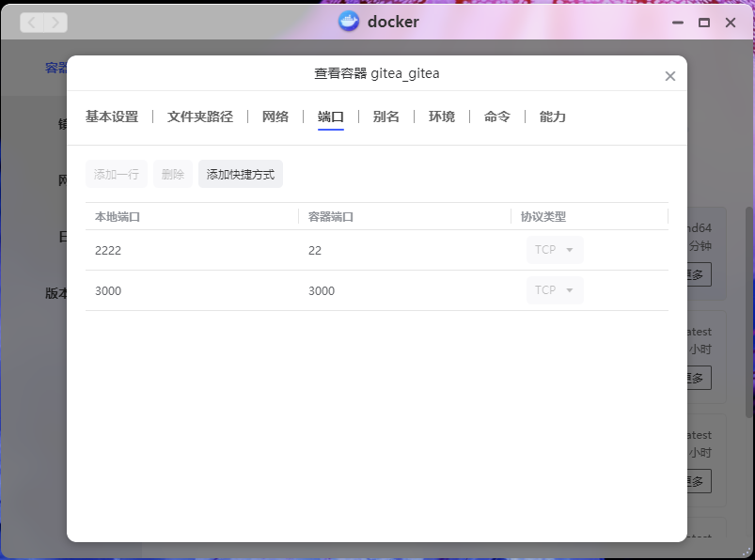Select container port value 22
Image resolution: width=755 pixels, height=560 pixels.
click(x=315, y=250)
